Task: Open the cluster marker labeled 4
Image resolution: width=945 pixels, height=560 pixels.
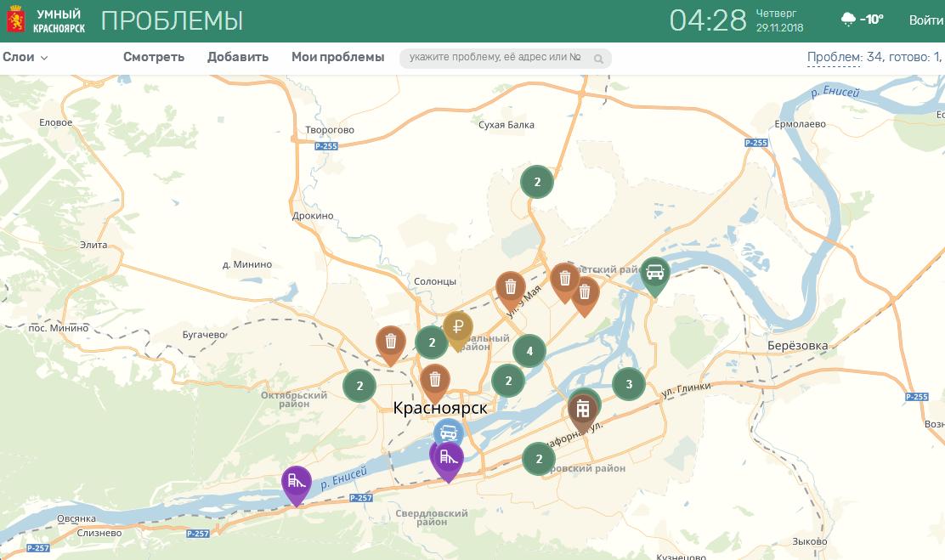Action: tap(529, 351)
